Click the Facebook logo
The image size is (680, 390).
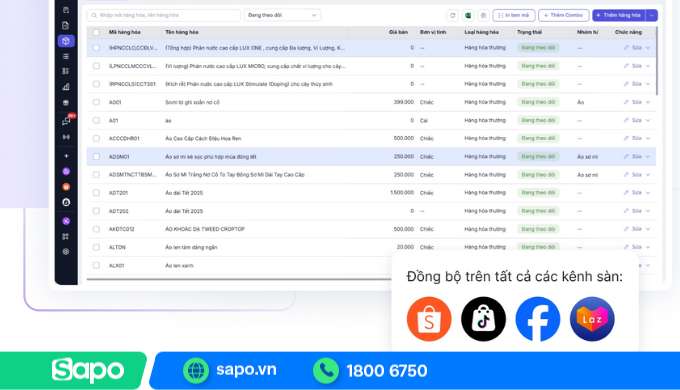coord(538,319)
